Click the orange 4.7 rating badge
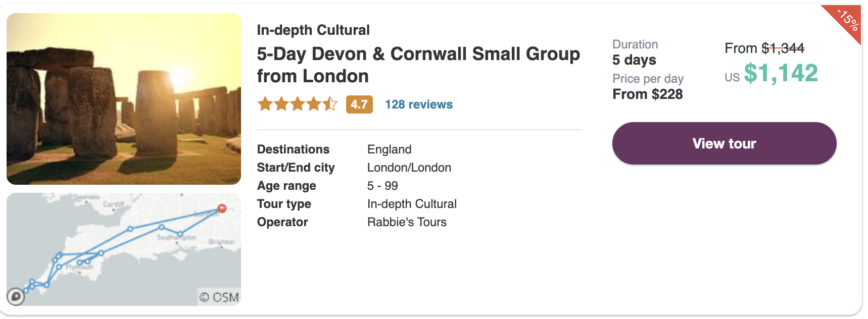868x319 pixels. (359, 104)
